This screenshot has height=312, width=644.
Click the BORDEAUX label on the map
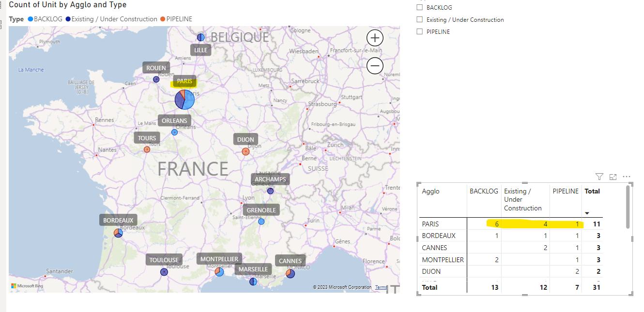pos(118,221)
